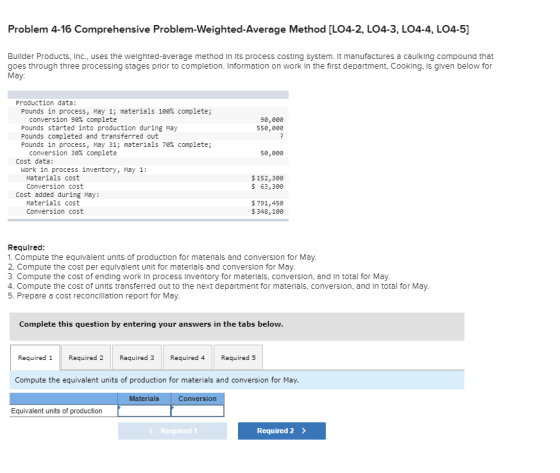The image size is (560, 473).
Task: Click the 'Required:' heading
Action: coord(26,247)
